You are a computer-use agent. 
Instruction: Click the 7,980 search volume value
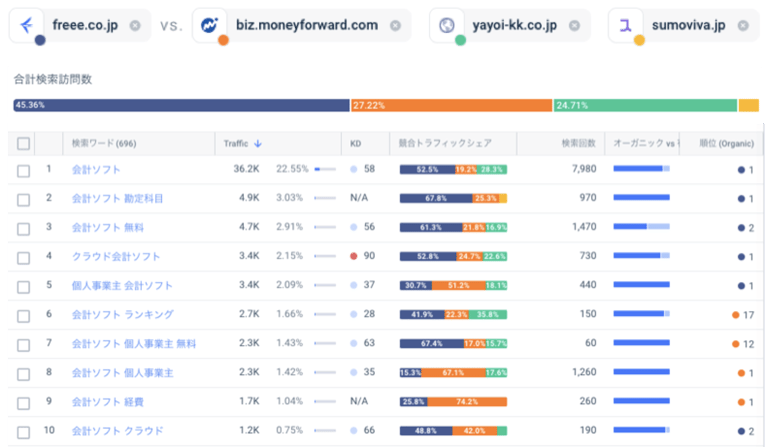584,169
